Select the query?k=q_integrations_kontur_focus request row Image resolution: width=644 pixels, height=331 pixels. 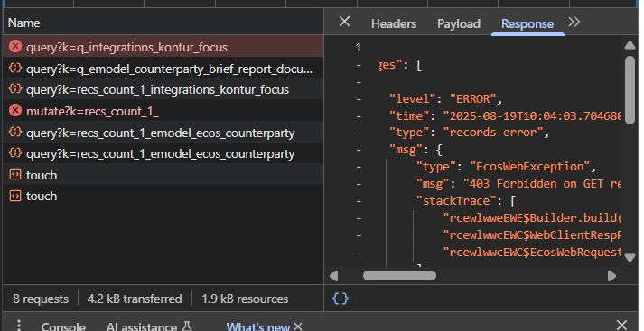coord(163,47)
